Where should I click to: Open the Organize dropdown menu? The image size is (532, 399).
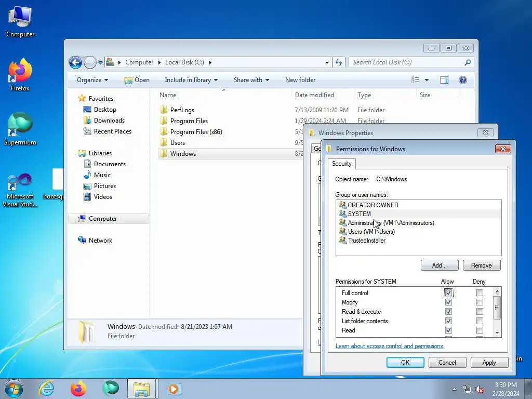coord(92,80)
